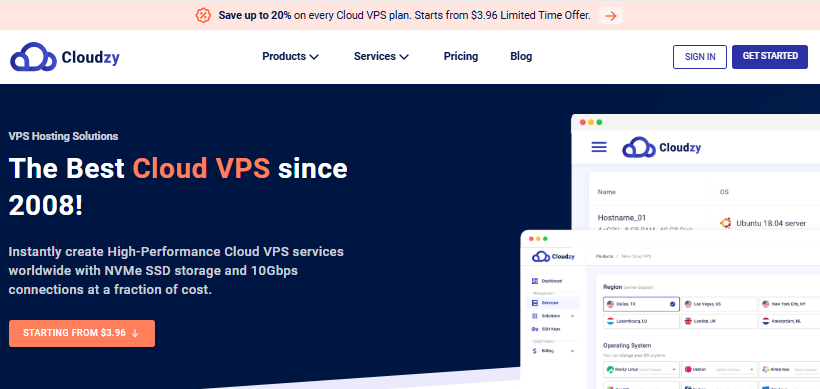Open the Products dropdown menu

point(290,56)
